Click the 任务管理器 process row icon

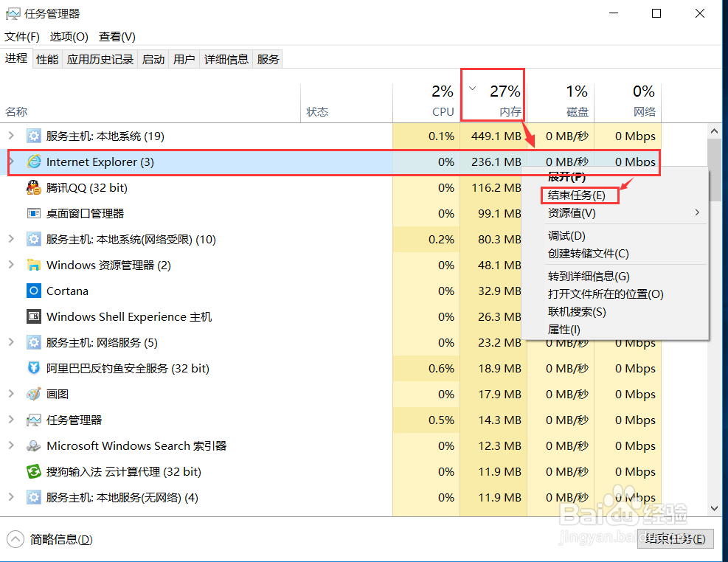click(33, 420)
